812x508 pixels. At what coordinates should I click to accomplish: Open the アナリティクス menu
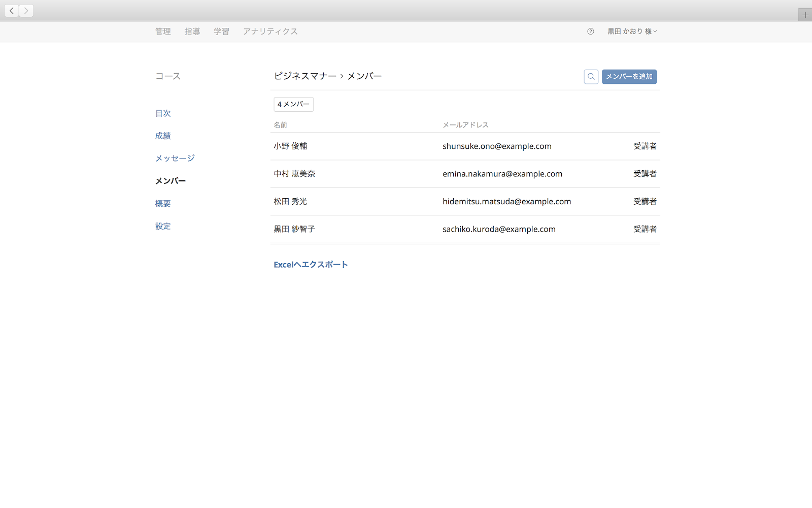270,31
